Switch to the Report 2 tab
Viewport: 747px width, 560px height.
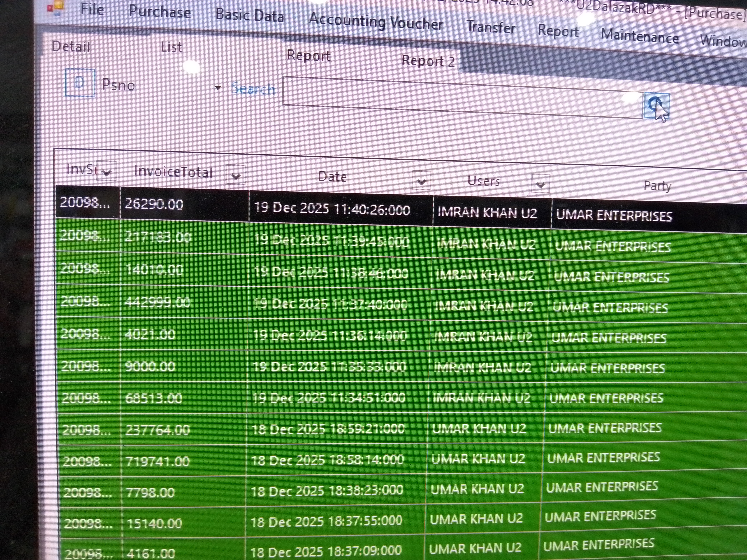(x=428, y=61)
